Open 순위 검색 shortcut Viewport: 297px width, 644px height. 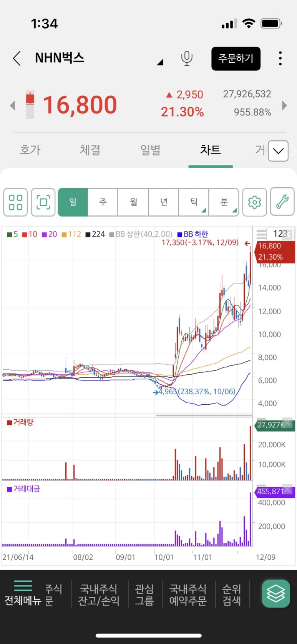click(x=232, y=595)
